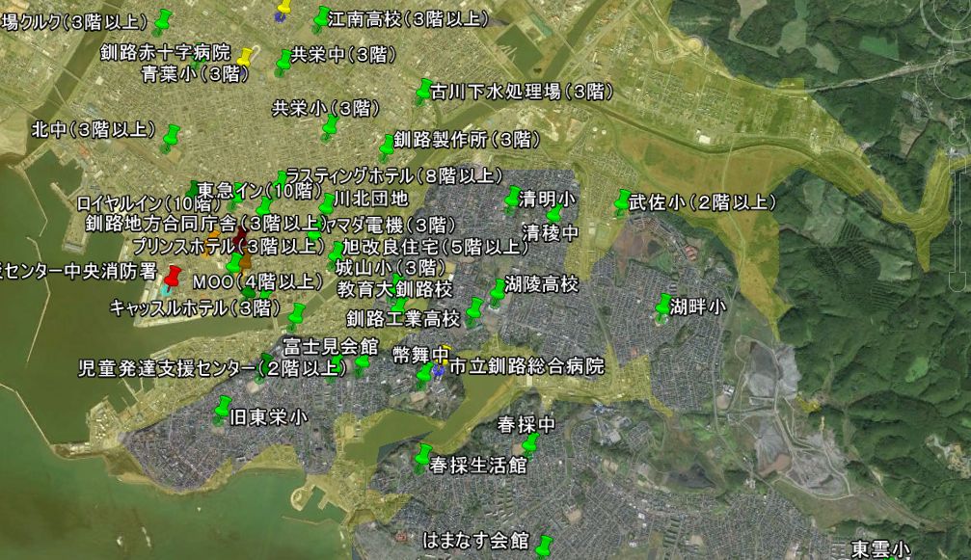Viewport: 971px width, 560px height.
Task: Click the red pushpin for 中央消防署
Action: pos(173,276)
